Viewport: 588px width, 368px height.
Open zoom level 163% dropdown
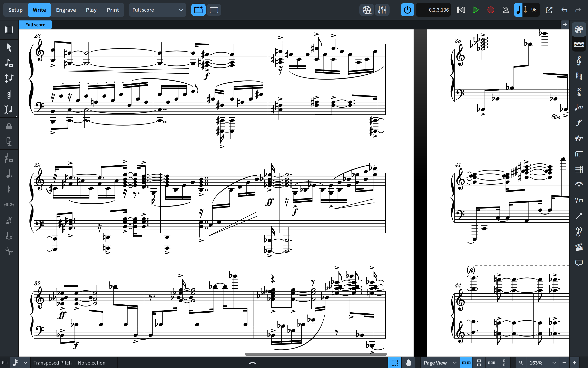[542, 363]
